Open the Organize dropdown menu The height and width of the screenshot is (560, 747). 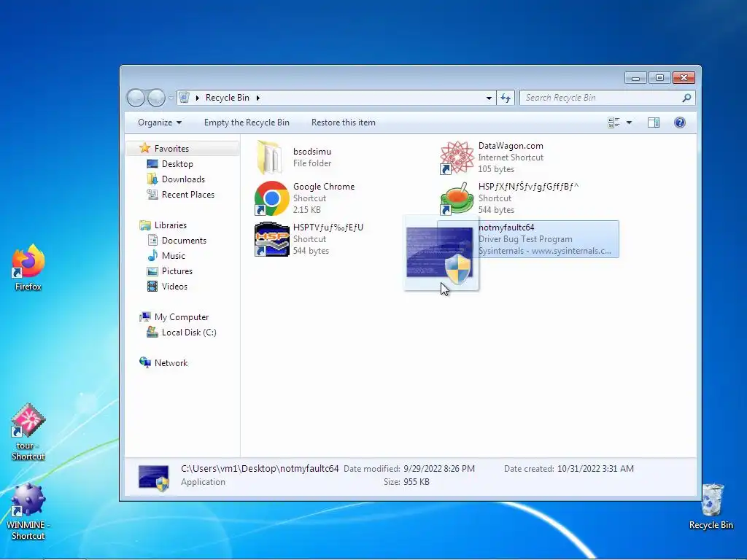[x=160, y=122]
